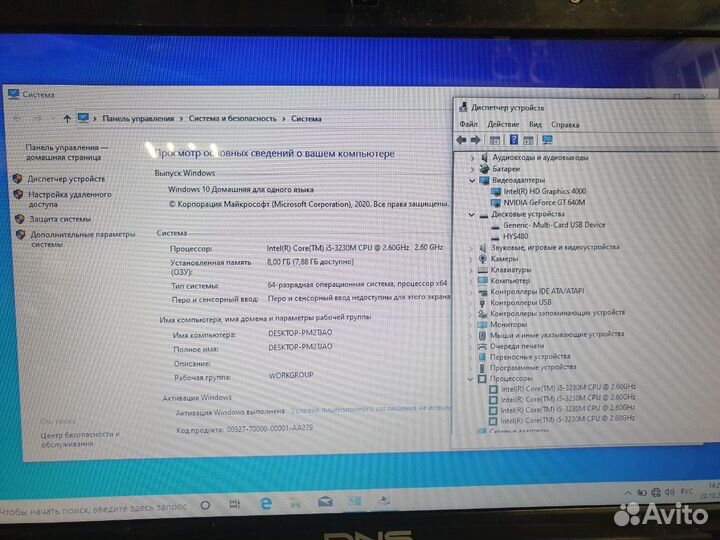The width and height of the screenshot is (720, 540).
Task: Open the properties icon in Device Manager toolbar
Action: tap(495, 140)
